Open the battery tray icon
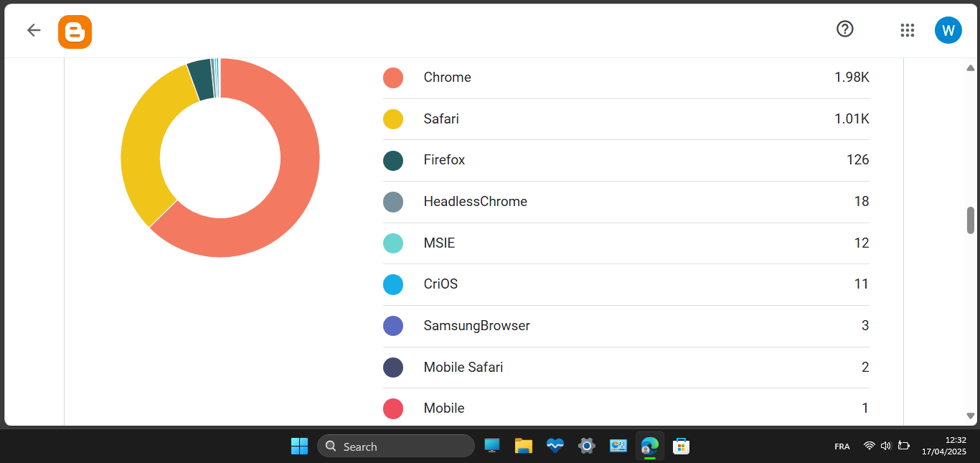The width and height of the screenshot is (980, 463). pos(904,446)
